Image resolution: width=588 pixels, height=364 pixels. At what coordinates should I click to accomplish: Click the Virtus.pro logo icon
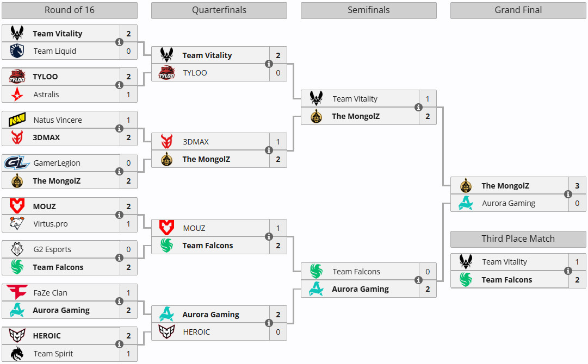[x=17, y=224]
